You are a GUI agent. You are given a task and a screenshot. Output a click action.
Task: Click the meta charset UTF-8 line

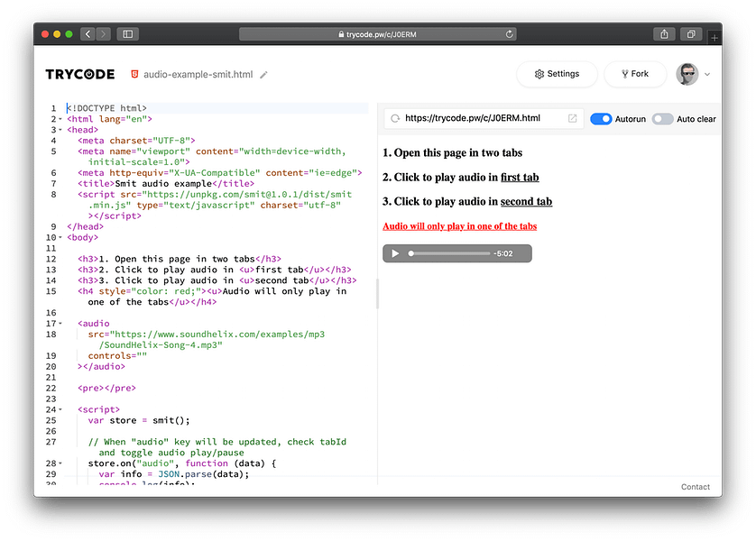tap(136, 141)
